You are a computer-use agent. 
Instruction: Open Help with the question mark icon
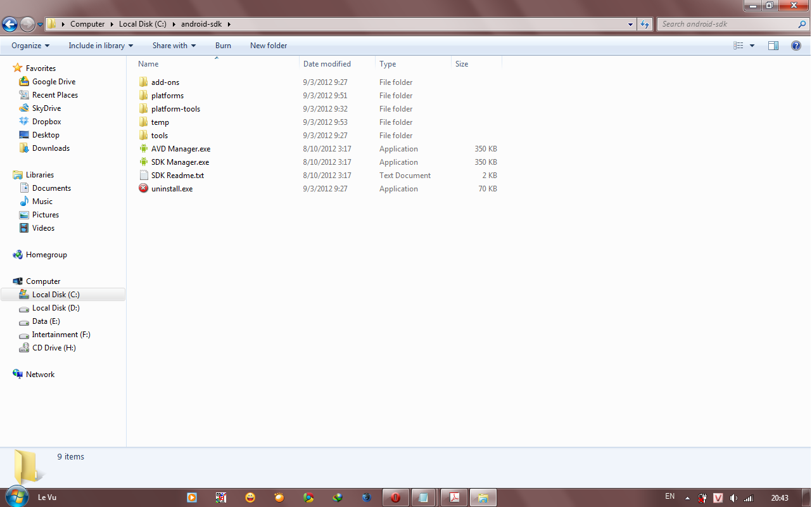click(x=796, y=46)
